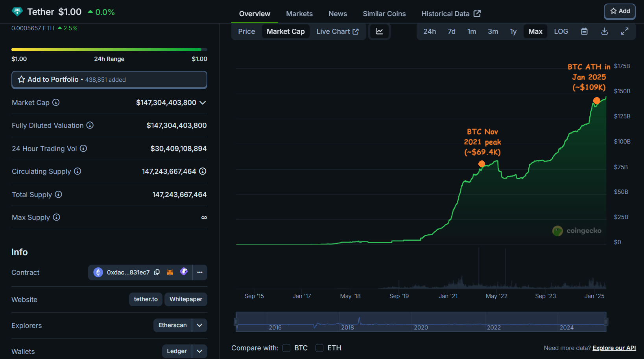
Task: Click the Tether logo icon
Action: click(x=17, y=12)
